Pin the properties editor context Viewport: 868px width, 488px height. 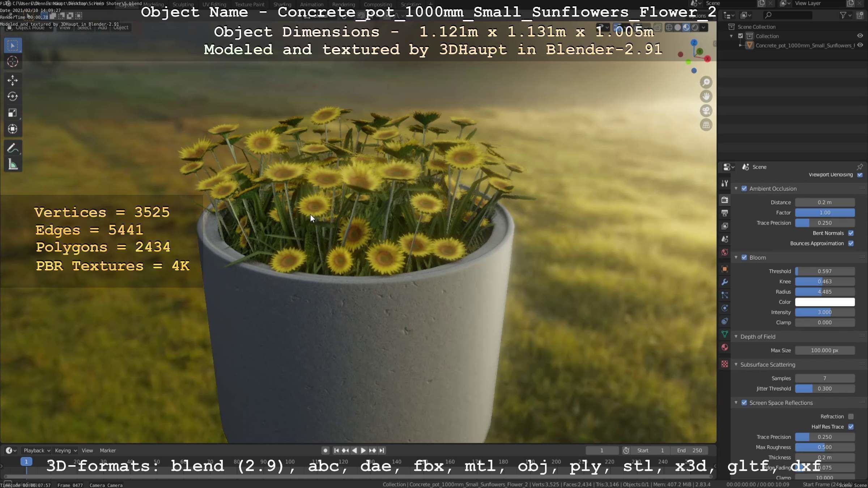(860, 167)
